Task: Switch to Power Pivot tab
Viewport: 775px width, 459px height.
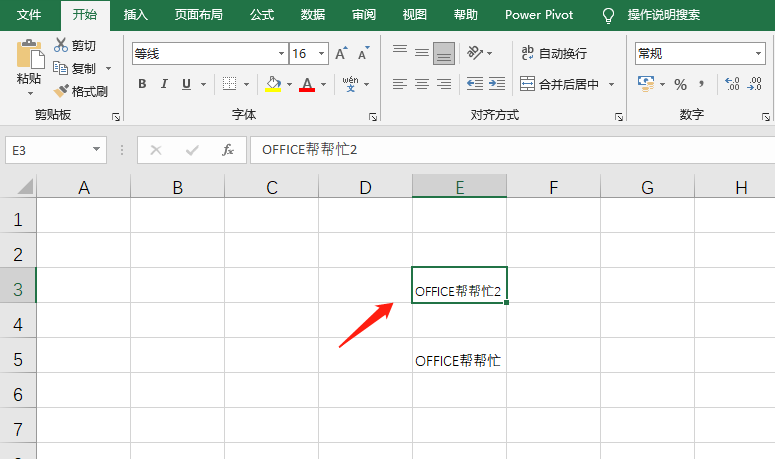Action: click(539, 15)
